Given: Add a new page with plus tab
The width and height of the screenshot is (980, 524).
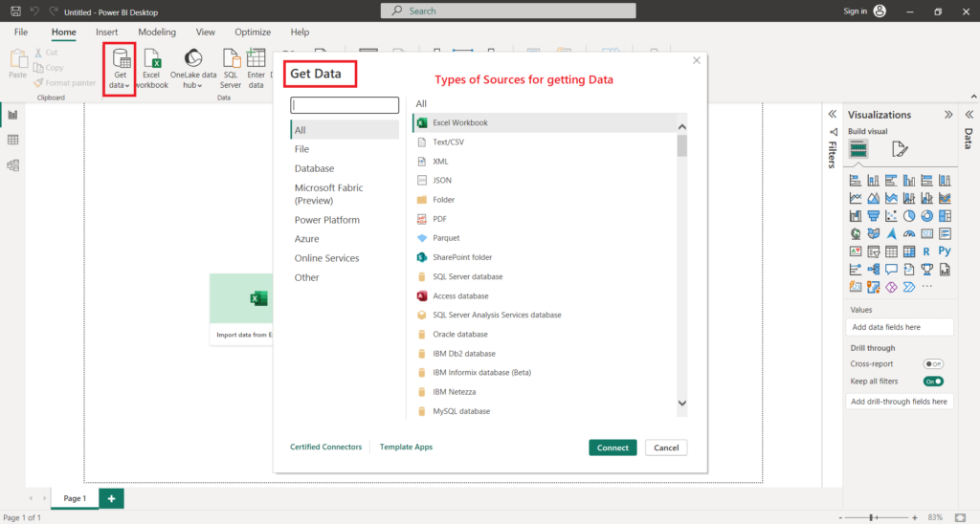Looking at the screenshot, I should click(111, 498).
